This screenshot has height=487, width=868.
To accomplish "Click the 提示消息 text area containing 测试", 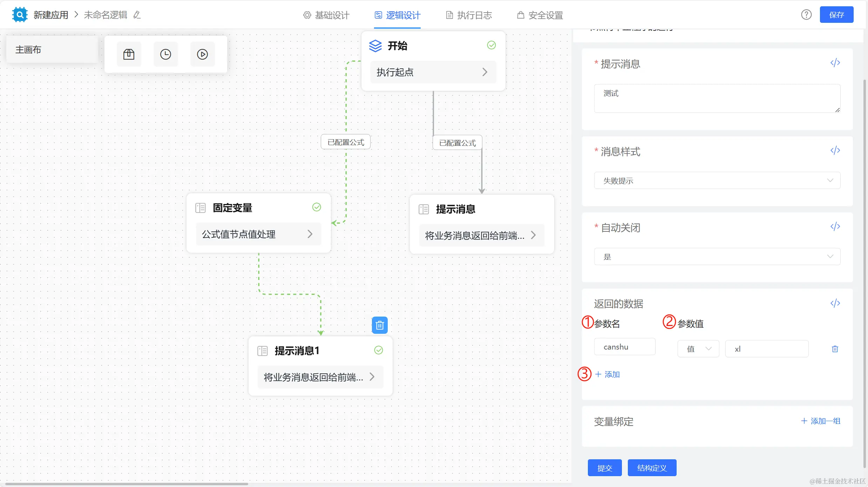I will pyautogui.click(x=717, y=99).
